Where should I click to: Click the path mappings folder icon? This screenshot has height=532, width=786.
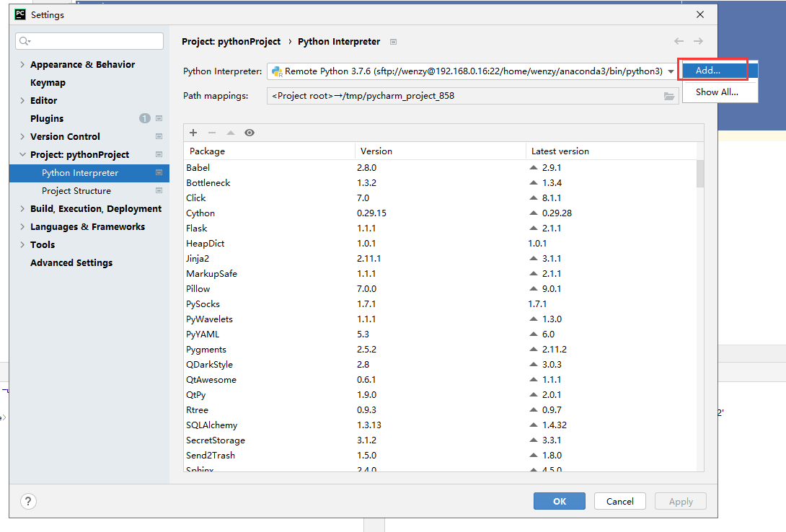tap(669, 96)
